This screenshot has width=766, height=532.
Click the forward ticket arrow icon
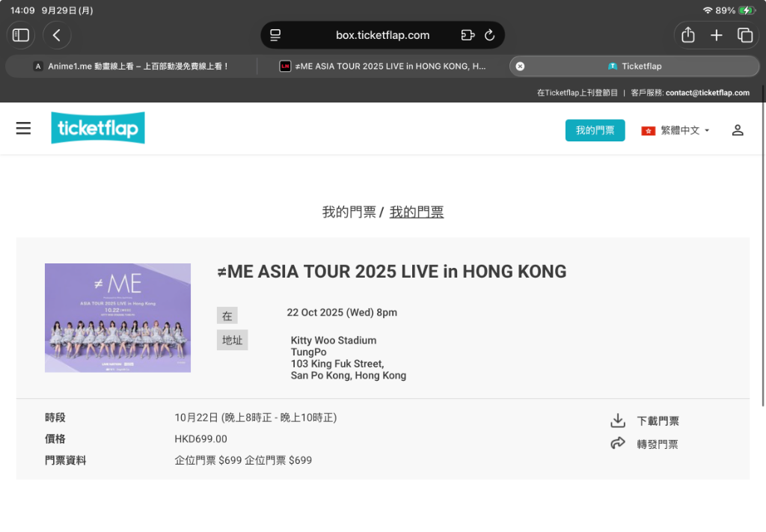(x=618, y=444)
